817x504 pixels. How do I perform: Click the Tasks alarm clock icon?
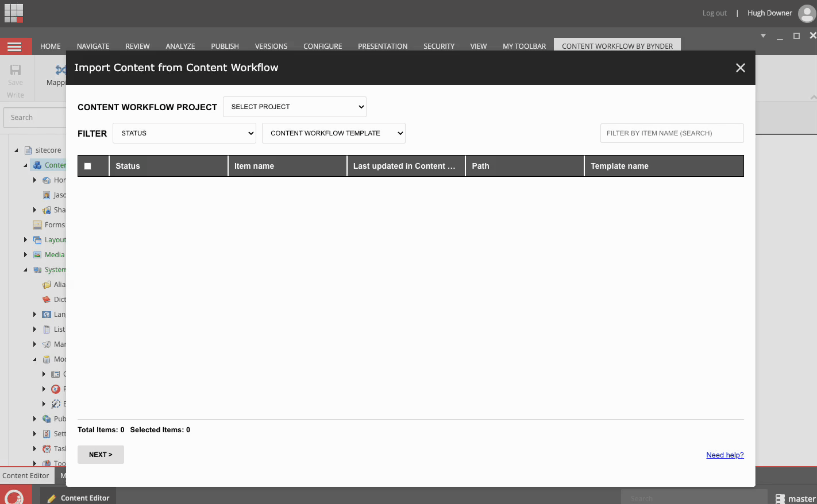pos(47,449)
